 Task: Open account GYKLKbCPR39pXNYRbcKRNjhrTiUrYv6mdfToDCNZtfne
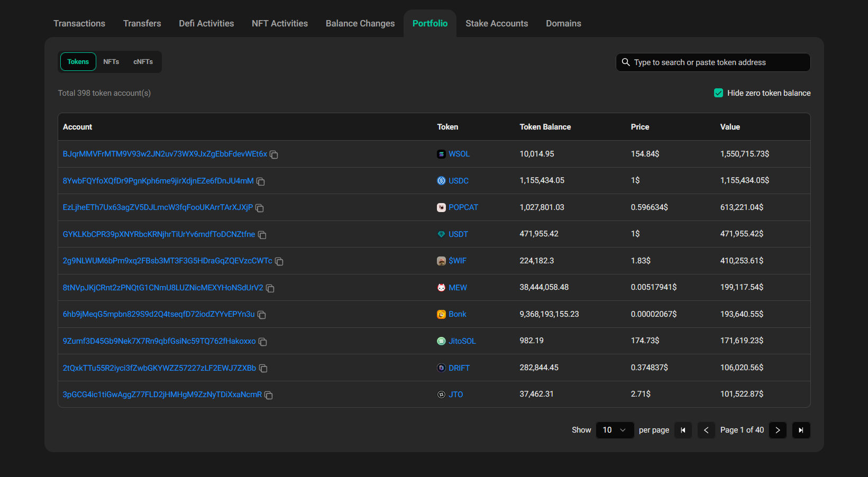(x=159, y=234)
